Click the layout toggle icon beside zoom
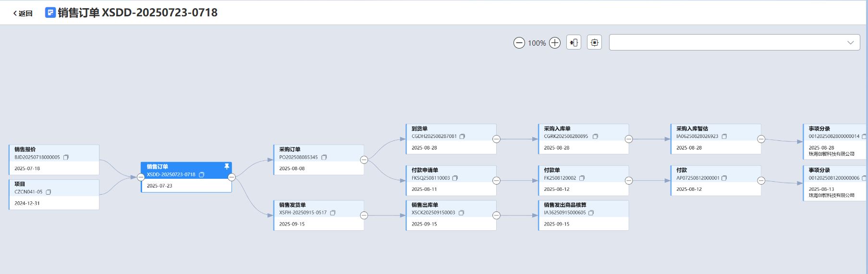This screenshot has width=868, height=274. [x=574, y=43]
